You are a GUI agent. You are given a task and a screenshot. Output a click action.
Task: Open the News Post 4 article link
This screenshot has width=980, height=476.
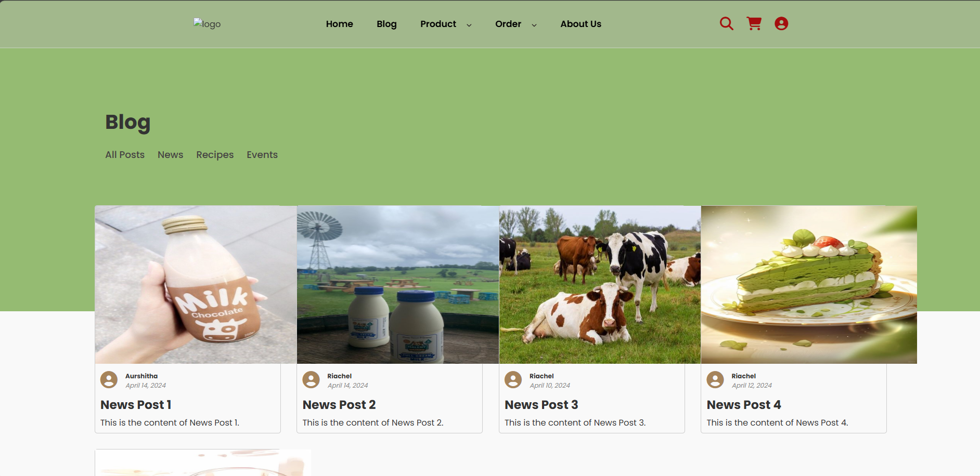743,405
